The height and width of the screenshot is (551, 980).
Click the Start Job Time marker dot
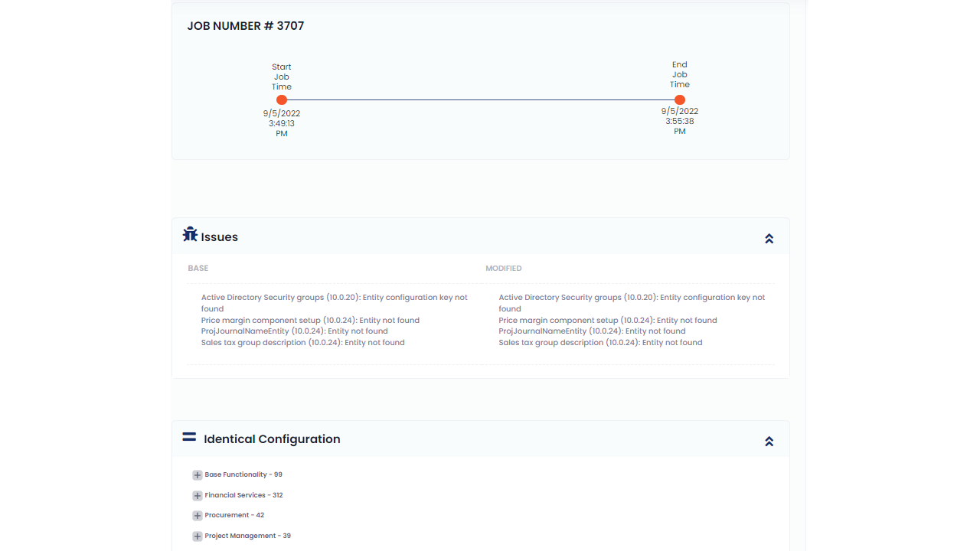282,100
